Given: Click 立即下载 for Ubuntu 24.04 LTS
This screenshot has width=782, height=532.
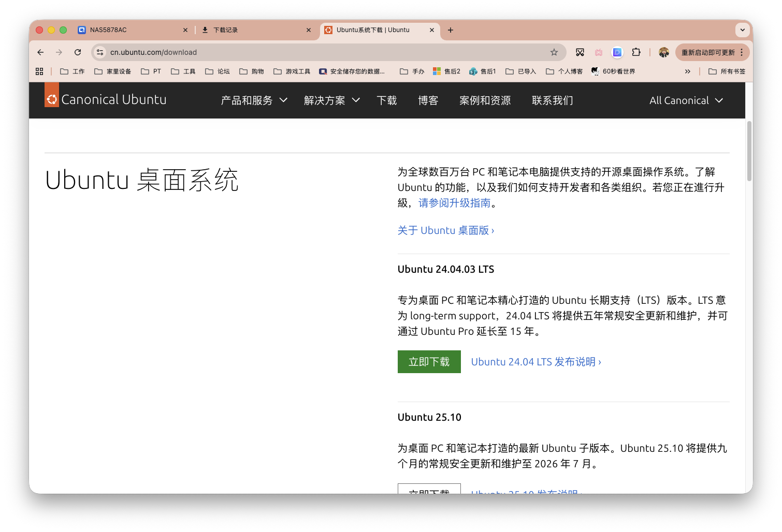Looking at the screenshot, I should tap(429, 361).
